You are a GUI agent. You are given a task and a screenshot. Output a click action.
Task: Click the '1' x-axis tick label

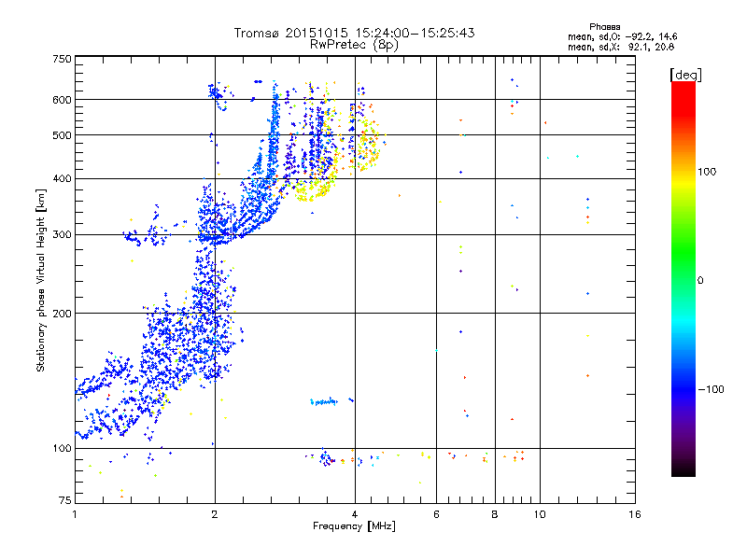coord(75,514)
